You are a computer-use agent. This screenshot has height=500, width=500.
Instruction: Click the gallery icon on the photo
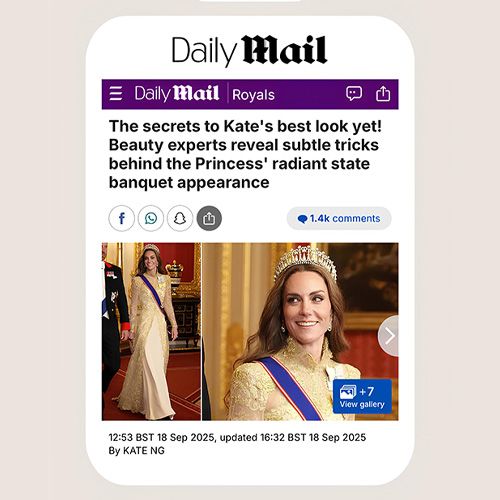[348, 392]
